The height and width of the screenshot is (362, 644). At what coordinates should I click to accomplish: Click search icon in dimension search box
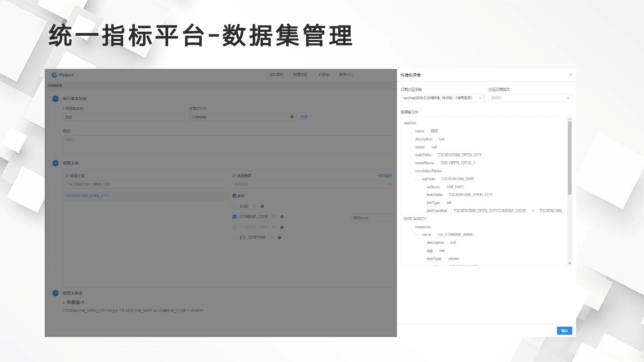click(x=390, y=185)
